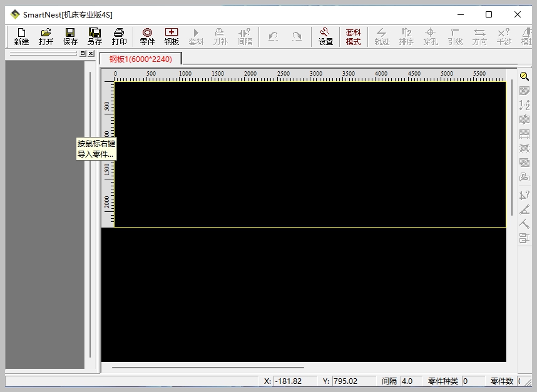This screenshot has width=537, height=392.
Task: Click the empty gray parts list panel
Action: (x=44, y=213)
